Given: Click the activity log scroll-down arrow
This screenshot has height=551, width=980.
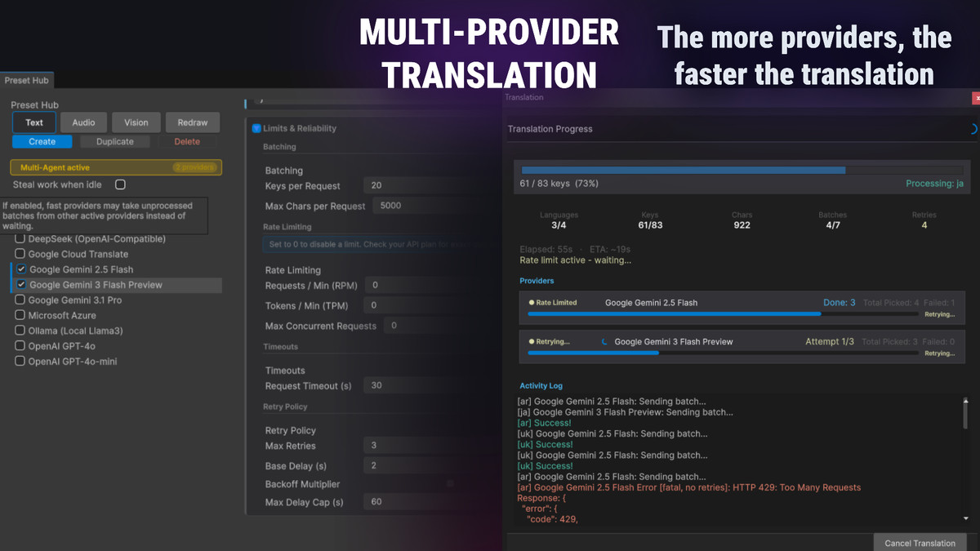Looking at the screenshot, I should 966,518.
